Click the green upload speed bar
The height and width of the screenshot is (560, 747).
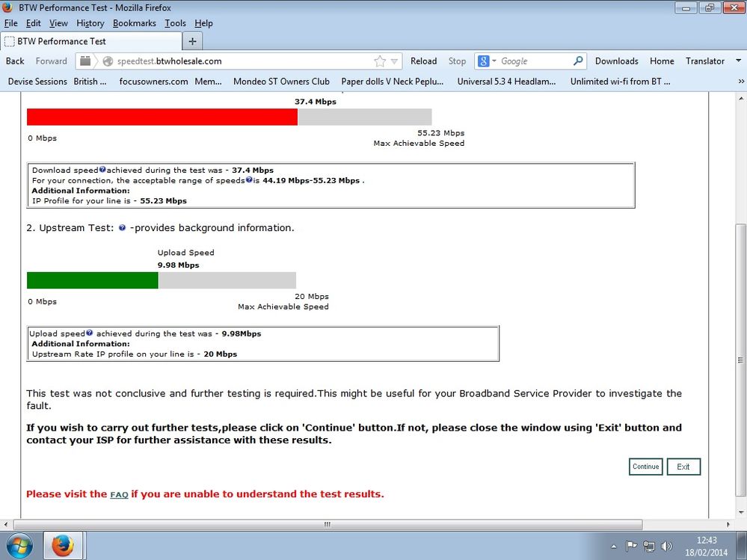[93, 280]
